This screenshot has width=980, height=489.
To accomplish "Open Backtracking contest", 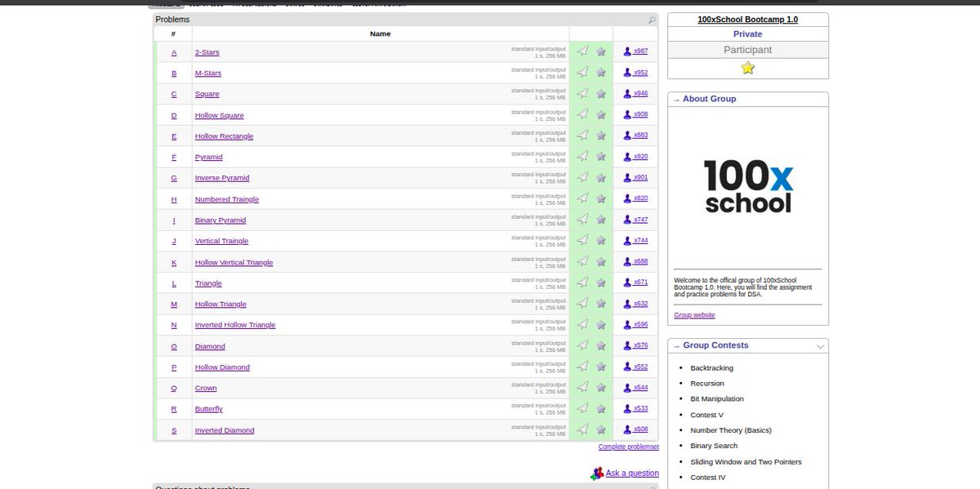I will point(712,368).
